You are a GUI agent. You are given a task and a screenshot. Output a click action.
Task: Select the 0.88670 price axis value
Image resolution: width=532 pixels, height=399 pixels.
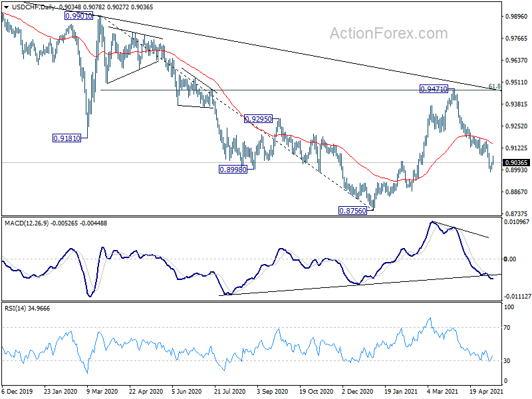[517, 192]
